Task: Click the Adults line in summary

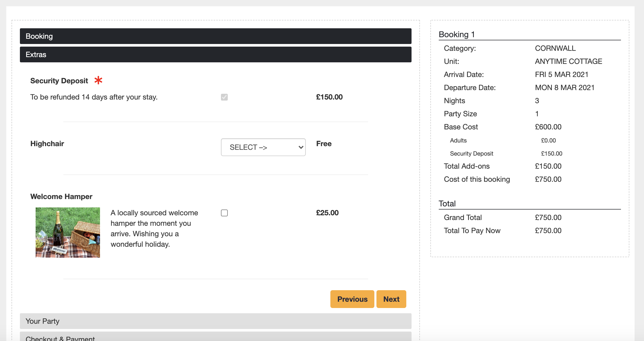Action: (458, 140)
